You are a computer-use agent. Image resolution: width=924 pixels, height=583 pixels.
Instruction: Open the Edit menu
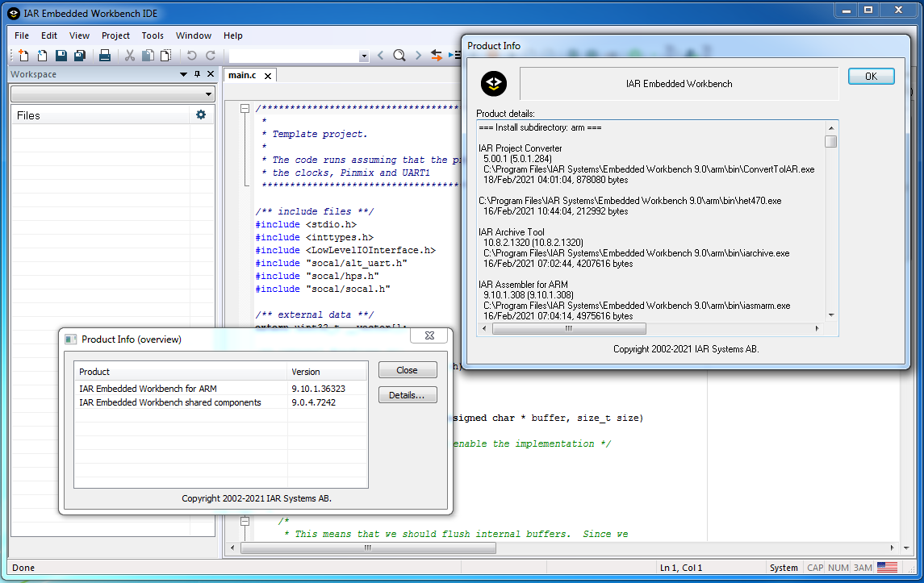pyautogui.click(x=49, y=35)
